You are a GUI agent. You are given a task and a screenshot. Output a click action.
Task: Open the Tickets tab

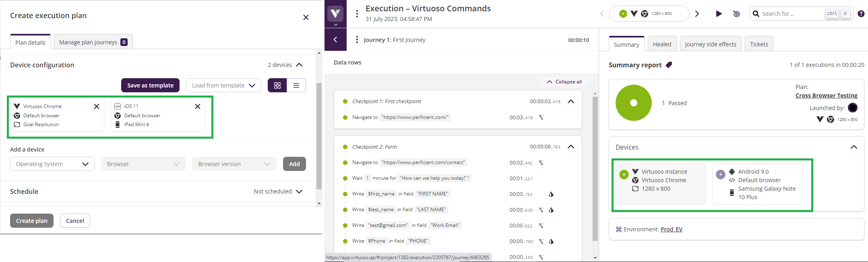click(x=759, y=44)
